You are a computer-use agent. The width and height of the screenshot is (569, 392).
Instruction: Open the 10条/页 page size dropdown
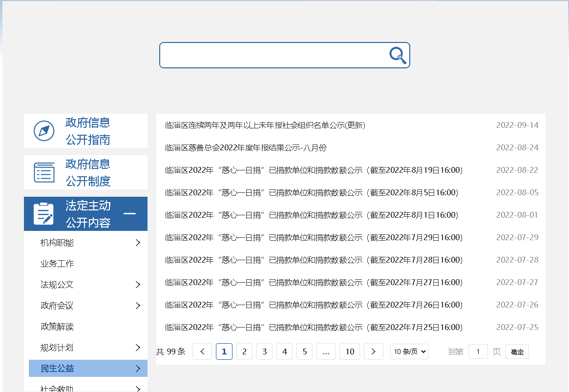coord(409,351)
